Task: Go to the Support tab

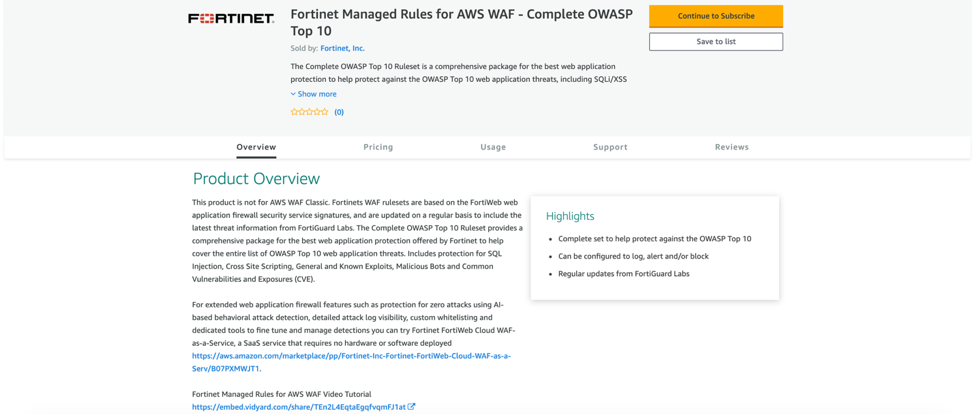Action: pos(610,147)
